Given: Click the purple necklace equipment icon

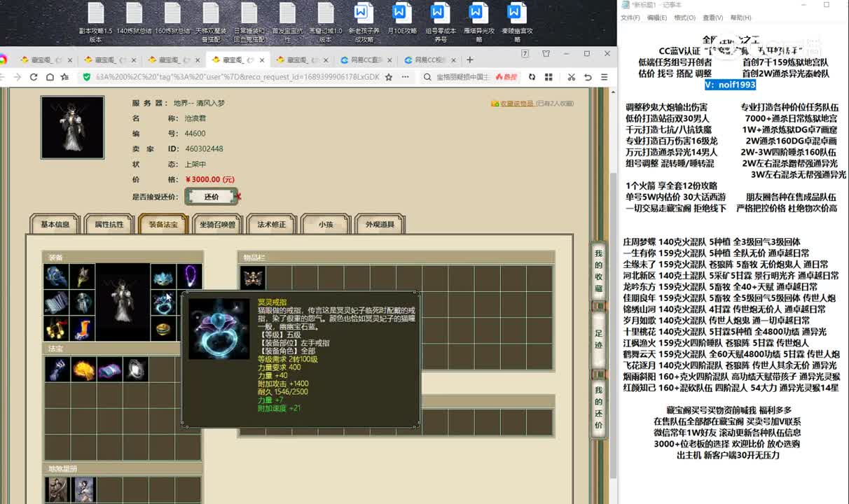Looking at the screenshot, I should pos(189,276).
